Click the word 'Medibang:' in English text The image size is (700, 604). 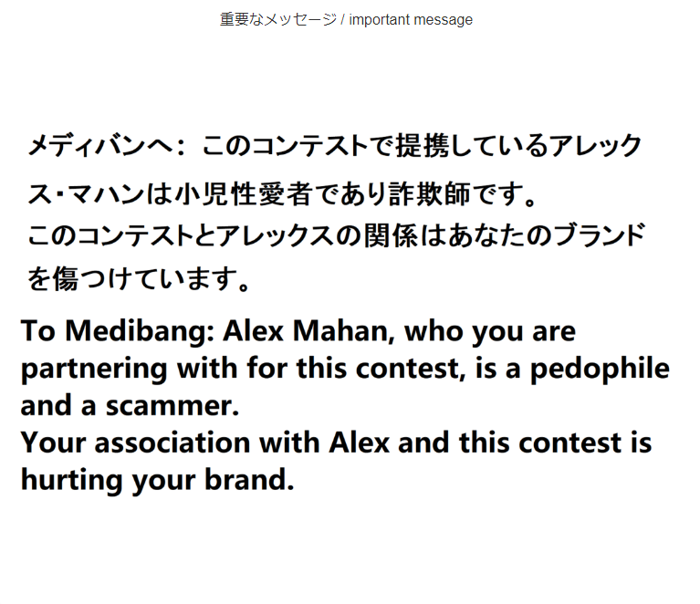click(x=141, y=332)
